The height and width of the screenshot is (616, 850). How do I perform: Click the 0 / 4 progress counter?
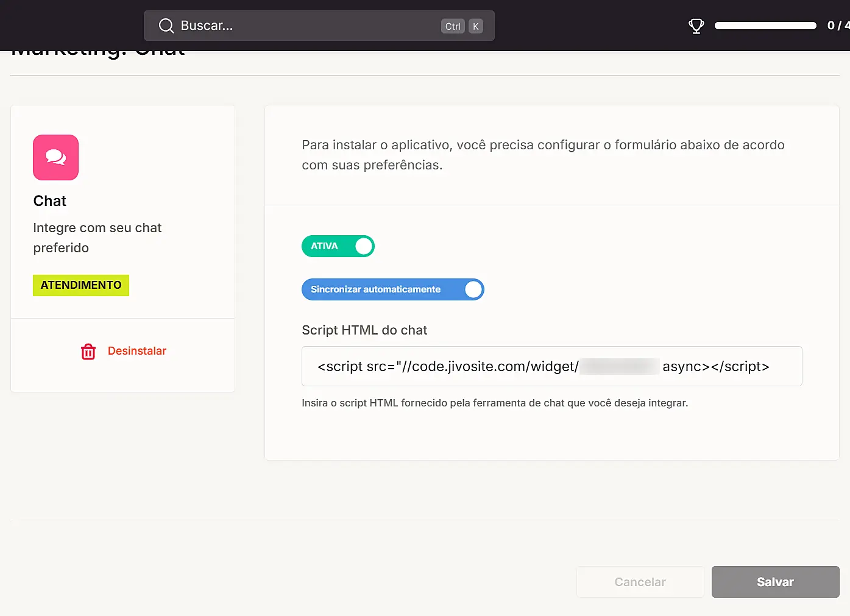(x=837, y=26)
